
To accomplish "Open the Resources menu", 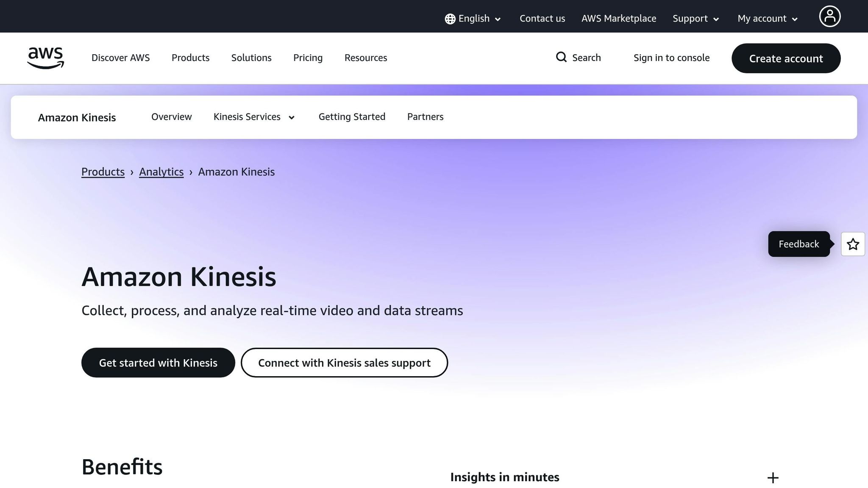I will tap(365, 58).
